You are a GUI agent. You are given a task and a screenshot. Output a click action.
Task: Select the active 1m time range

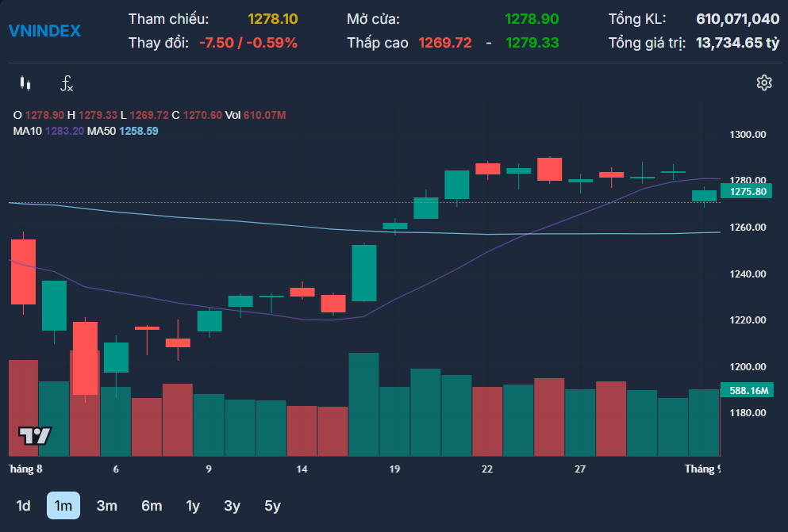(63, 505)
